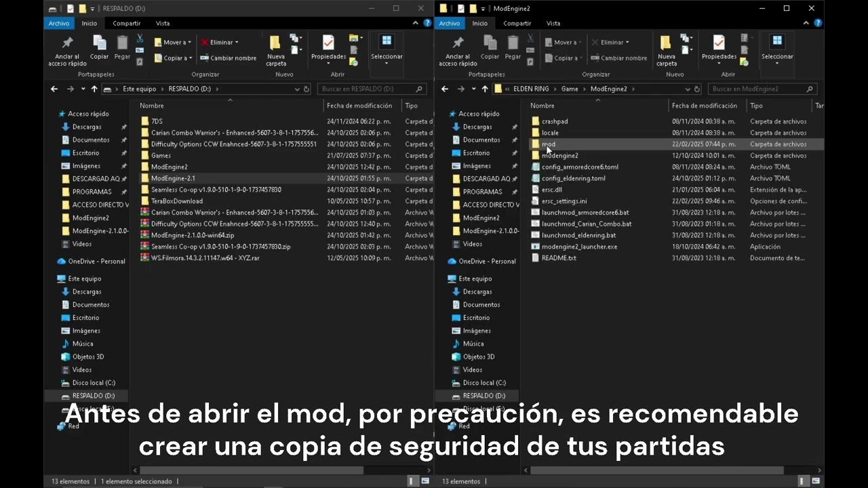Click Copiar icon in ModEngine2 window ribbon
868x488 pixels.
tap(490, 47)
